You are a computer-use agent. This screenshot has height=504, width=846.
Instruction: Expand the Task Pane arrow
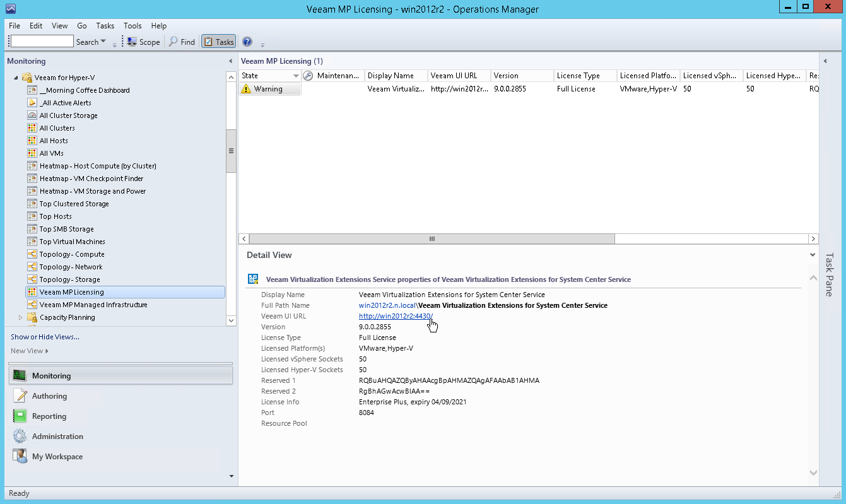(825, 61)
